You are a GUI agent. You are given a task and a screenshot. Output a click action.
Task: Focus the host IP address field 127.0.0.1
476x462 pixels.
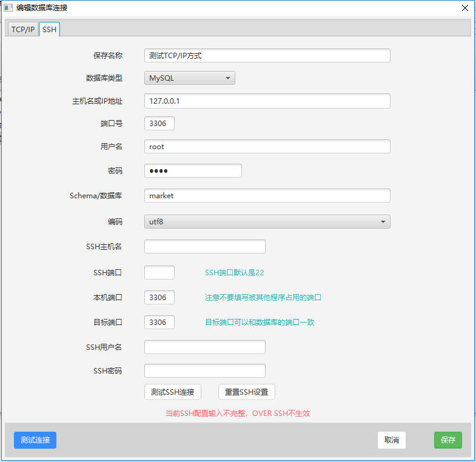(267, 101)
